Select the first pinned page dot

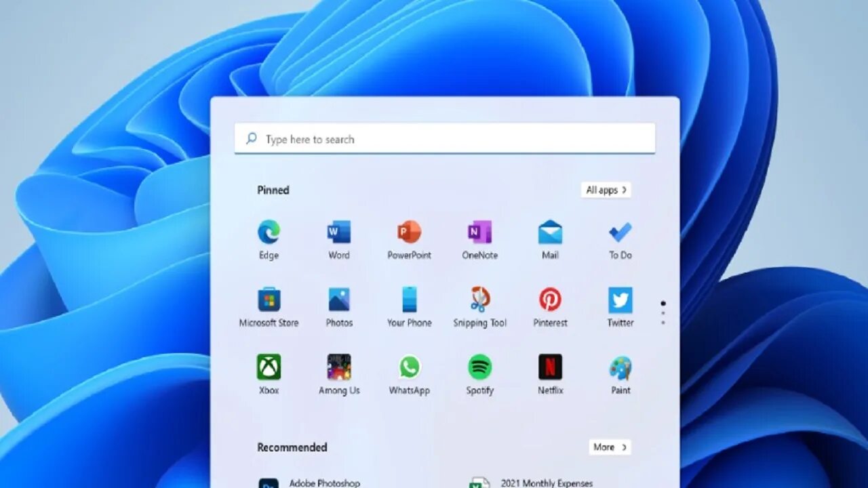coord(663,304)
